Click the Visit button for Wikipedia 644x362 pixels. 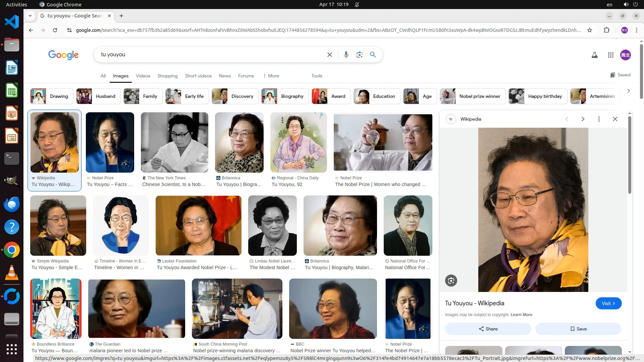pos(608,303)
